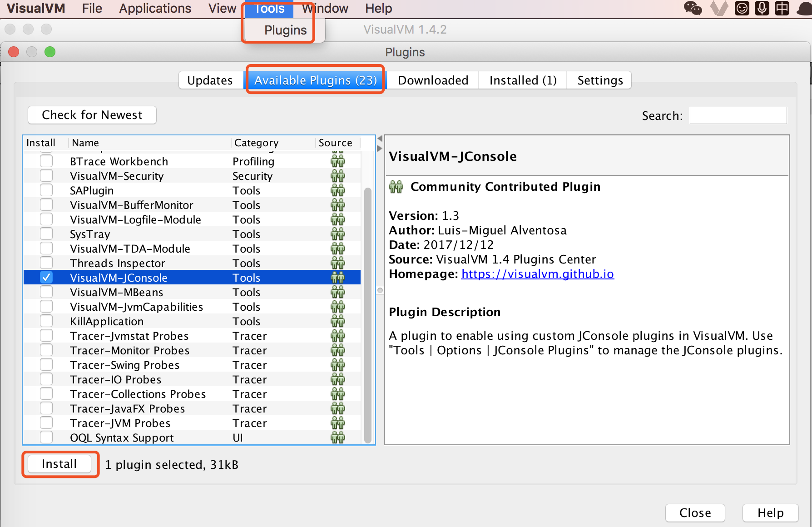Screen dimensions: 812x527
Task: Select the Threads Inspector install checkbox
Action: (46, 263)
